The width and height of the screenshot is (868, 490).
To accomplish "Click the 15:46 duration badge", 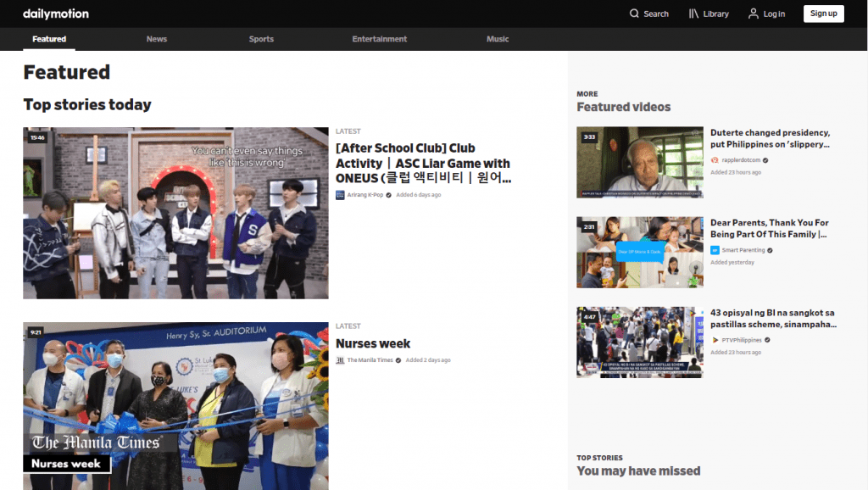I will tap(37, 138).
